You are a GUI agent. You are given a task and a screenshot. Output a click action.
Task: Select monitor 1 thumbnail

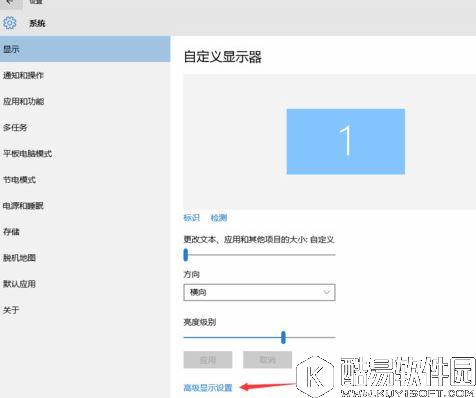coord(346,141)
